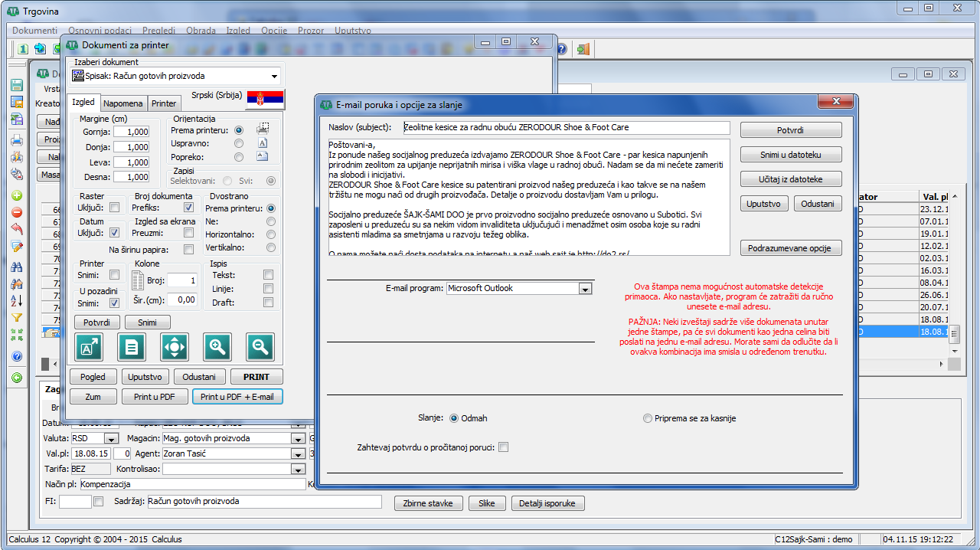Click the Podrazumevane opcije button

coord(791,248)
